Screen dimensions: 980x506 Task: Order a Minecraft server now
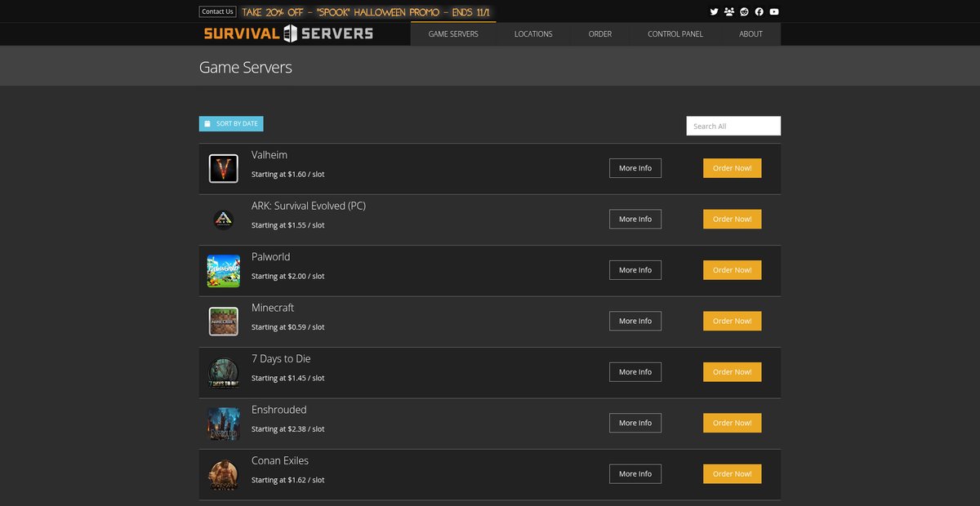733,321
